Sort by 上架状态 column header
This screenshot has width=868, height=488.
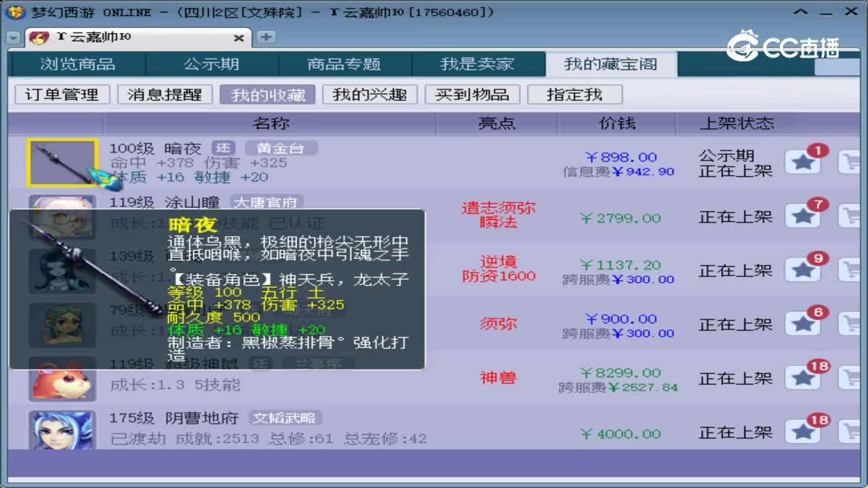pyautogui.click(x=736, y=123)
